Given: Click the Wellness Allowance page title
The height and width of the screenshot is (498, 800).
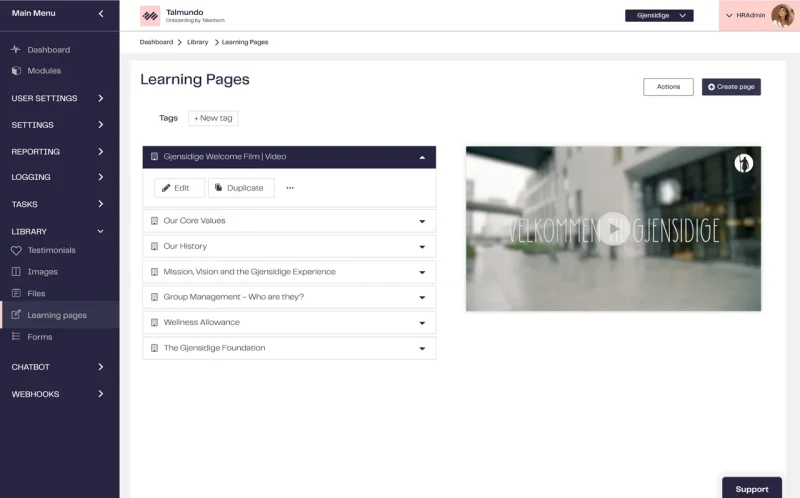Looking at the screenshot, I should [202, 322].
